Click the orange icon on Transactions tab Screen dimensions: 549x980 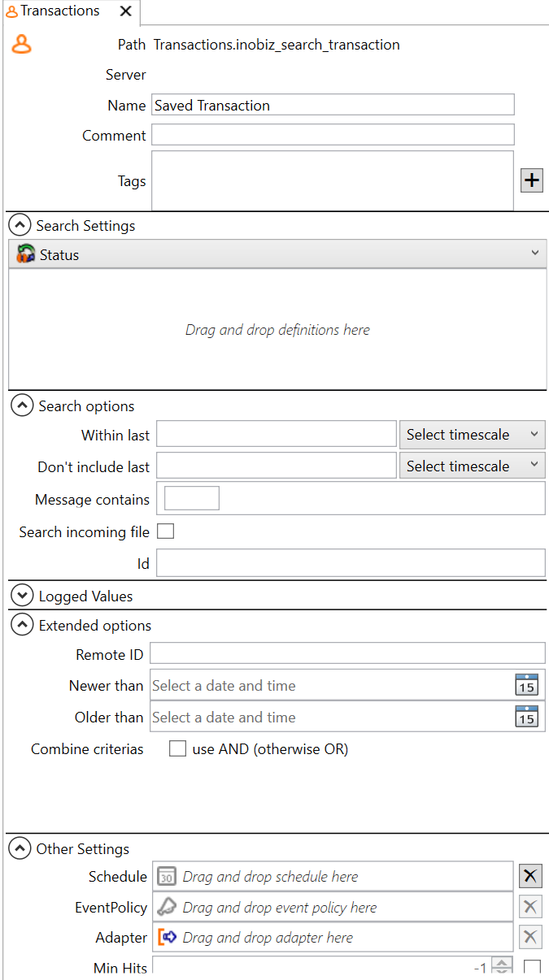[11, 11]
